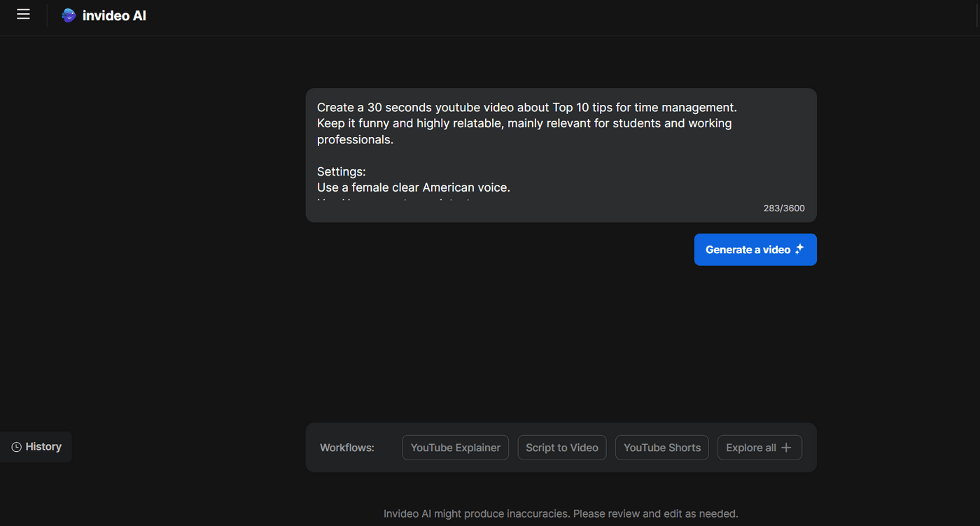Place cursor on the female voice settings line
Viewport: 980px width, 526px height.
tap(414, 187)
